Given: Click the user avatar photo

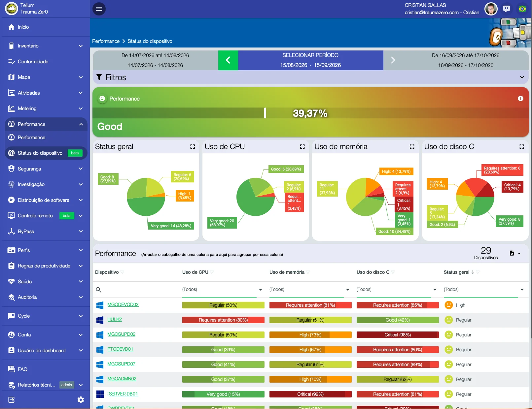Looking at the screenshot, I should click(x=491, y=9).
